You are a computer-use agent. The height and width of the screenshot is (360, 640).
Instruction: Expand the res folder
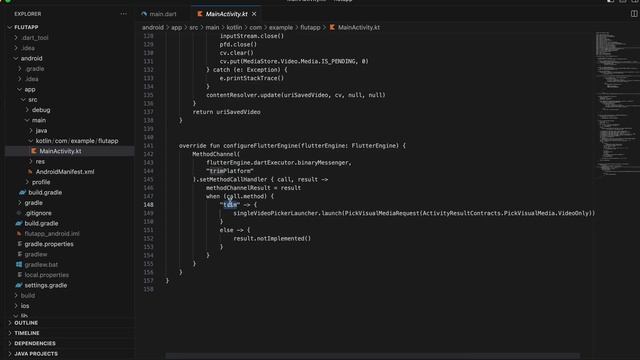[x=31, y=162]
